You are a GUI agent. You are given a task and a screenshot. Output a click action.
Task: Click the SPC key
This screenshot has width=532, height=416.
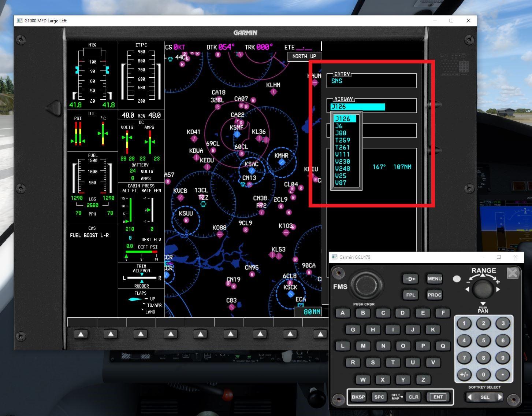pyautogui.click(x=379, y=397)
